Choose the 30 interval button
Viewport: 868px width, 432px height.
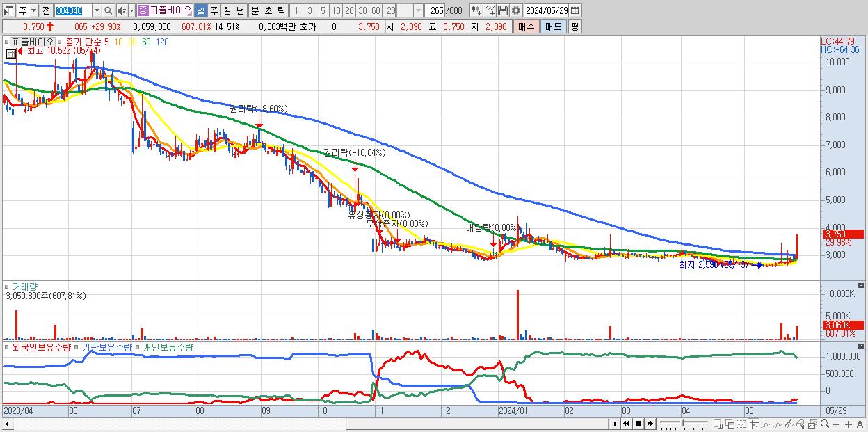362,10
